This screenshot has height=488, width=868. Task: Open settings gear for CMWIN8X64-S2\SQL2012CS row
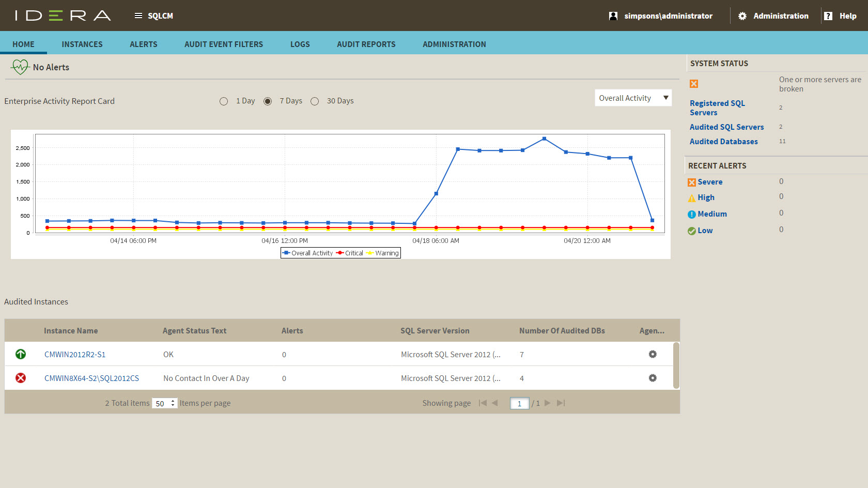tap(653, 378)
